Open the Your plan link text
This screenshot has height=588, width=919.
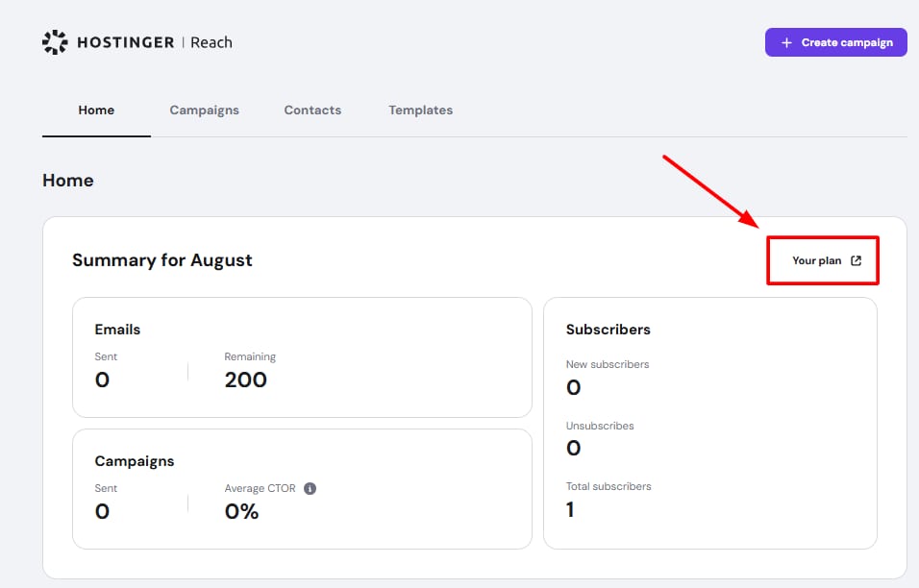[816, 260]
